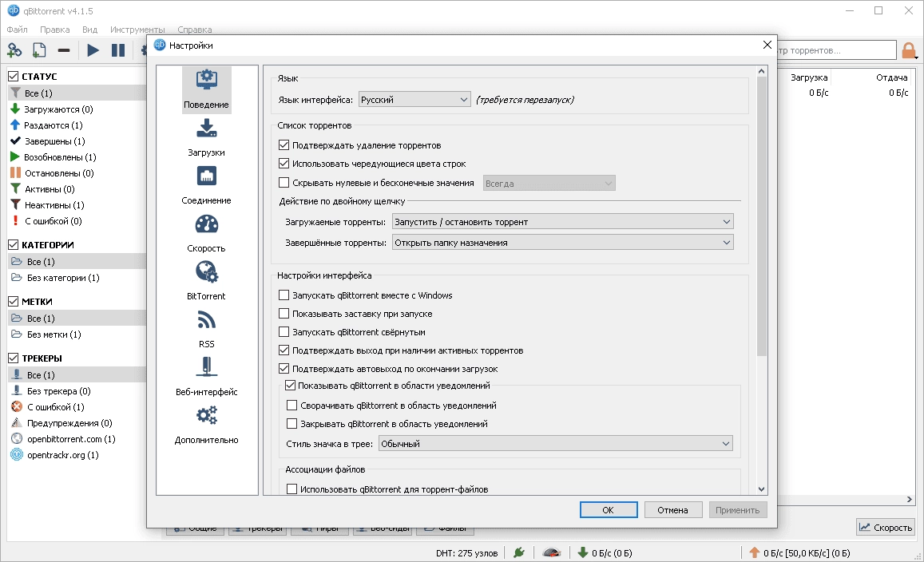This screenshot has height=562, width=924.
Task: Open Завершённые торренты action dropdown
Action: pyautogui.click(x=563, y=242)
